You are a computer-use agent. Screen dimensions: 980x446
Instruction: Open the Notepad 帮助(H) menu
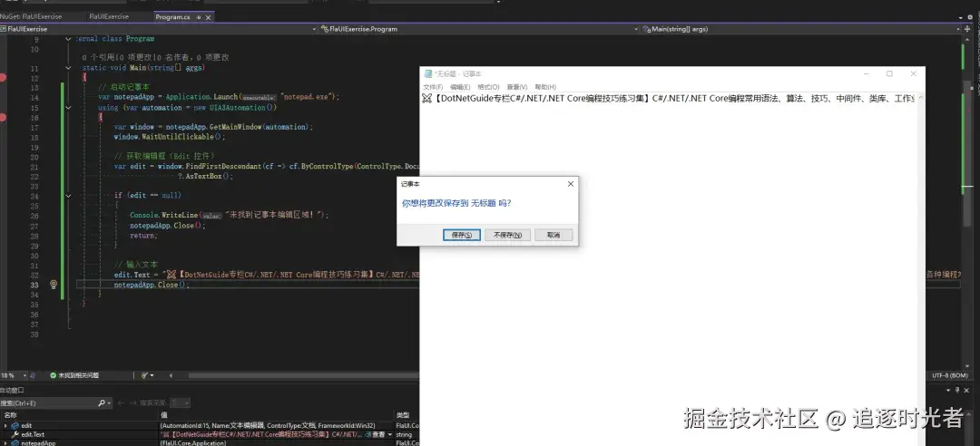(545, 87)
